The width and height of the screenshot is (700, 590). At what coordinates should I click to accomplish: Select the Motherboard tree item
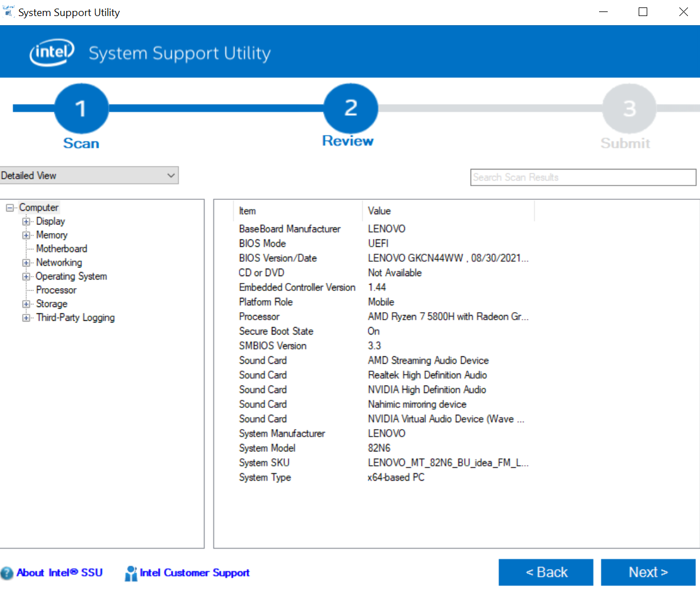61,249
